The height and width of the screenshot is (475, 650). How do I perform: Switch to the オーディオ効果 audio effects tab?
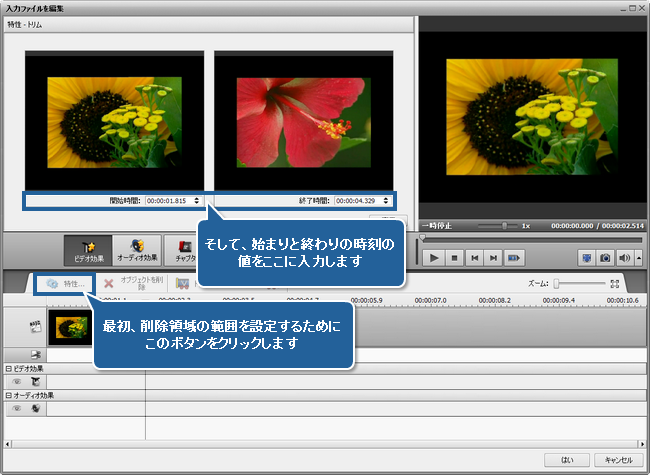pyautogui.click(x=137, y=250)
